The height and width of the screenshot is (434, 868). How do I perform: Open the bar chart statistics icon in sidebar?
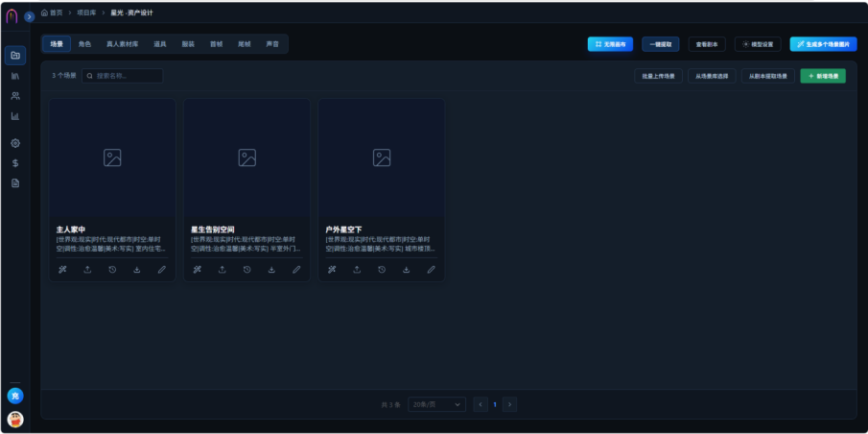click(15, 116)
